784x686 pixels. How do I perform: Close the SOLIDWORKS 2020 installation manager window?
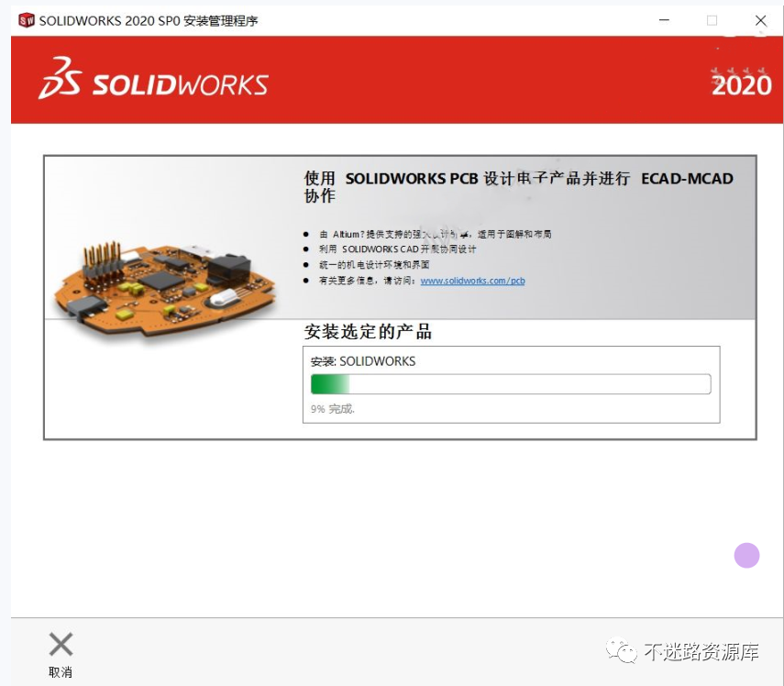pyautogui.click(x=760, y=20)
